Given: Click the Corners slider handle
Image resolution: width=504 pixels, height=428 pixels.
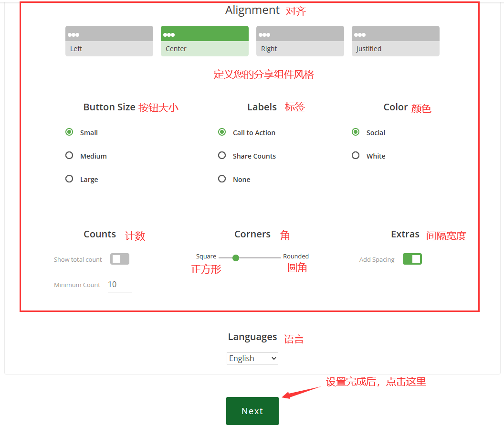Looking at the screenshot, I should point(236,258).
